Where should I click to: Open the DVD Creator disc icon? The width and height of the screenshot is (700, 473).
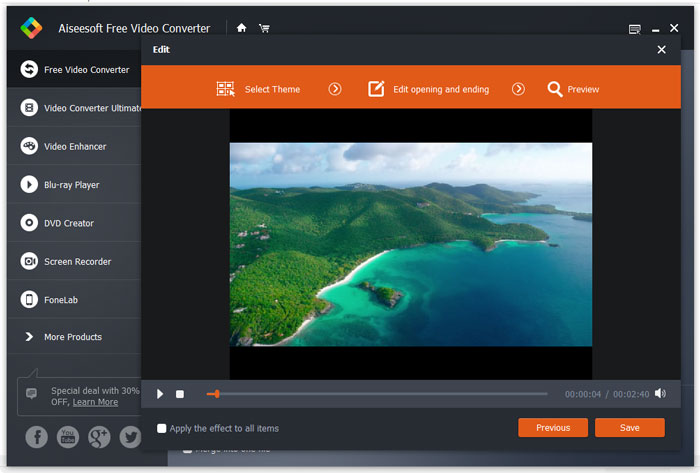click(x=29, y=223)
